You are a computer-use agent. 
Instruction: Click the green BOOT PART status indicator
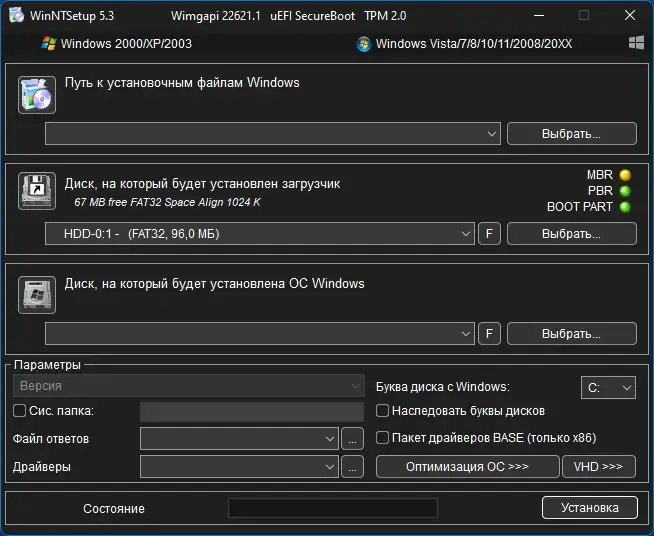coord(625,206)
